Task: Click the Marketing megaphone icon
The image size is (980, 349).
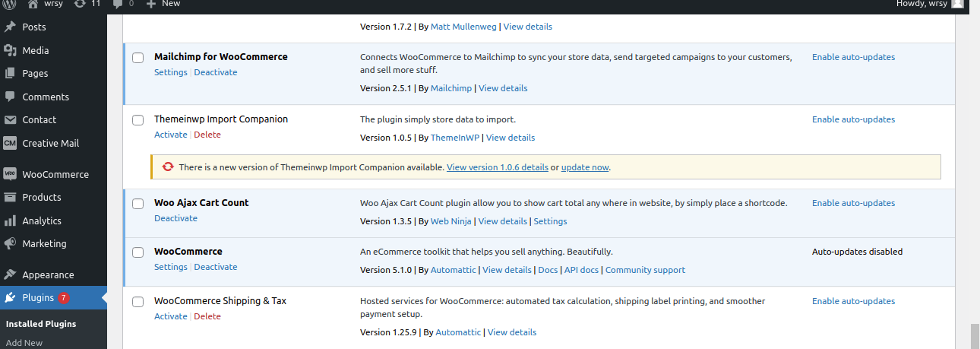Action: 10,243
